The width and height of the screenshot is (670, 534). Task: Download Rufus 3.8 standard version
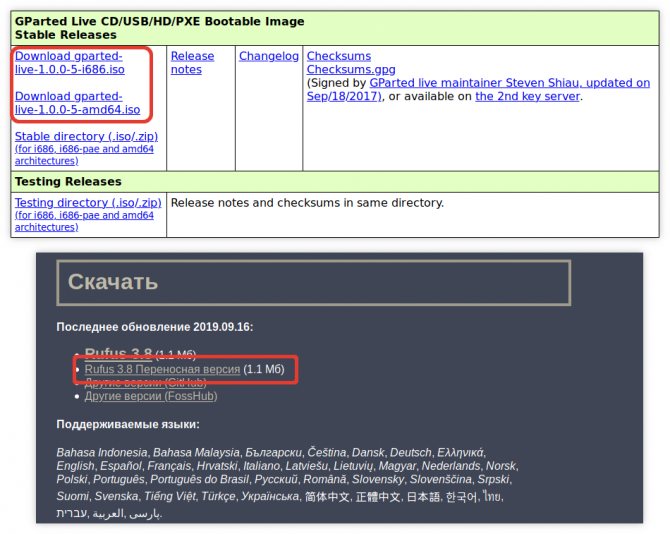[x=118, y=353]
